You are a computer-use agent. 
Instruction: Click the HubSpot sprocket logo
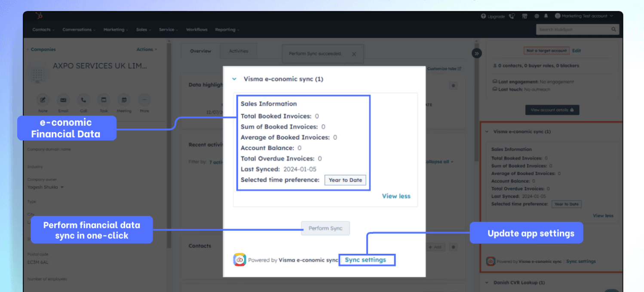tap(40, 16)
